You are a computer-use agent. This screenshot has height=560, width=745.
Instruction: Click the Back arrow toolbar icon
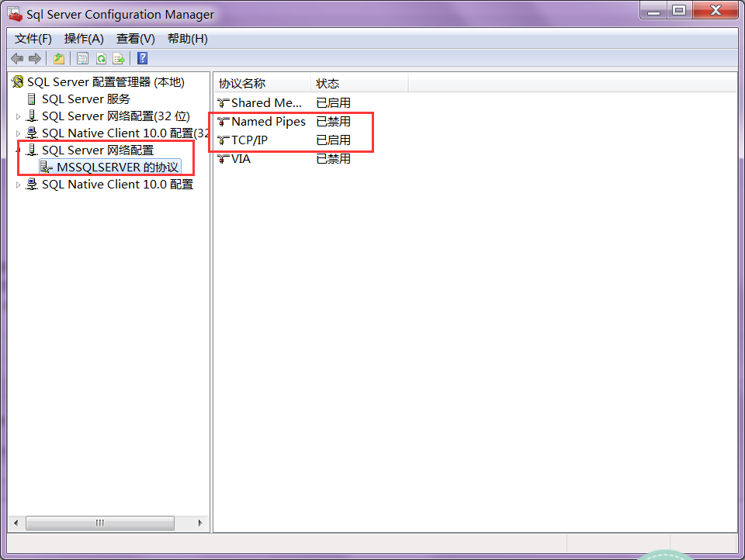click(x=17, y=58)
